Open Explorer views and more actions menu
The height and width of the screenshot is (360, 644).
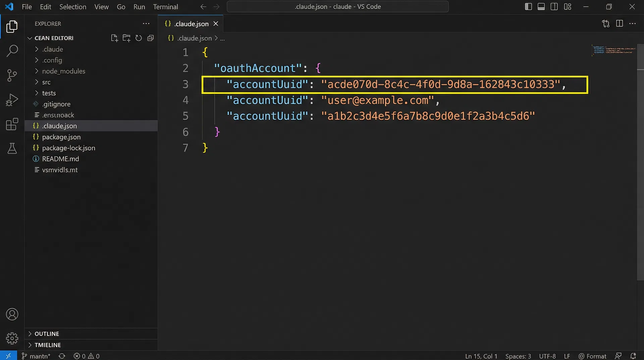[x=146, y=24]
